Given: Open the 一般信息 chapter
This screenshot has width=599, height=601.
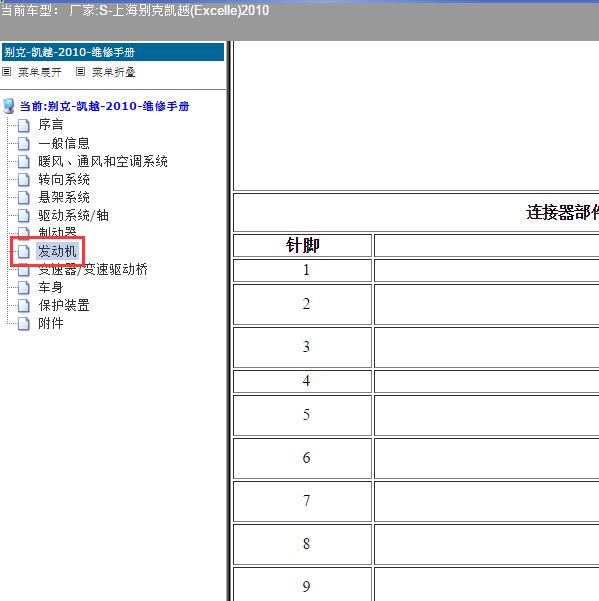Looking at the screenshot, I should point(64,143).
